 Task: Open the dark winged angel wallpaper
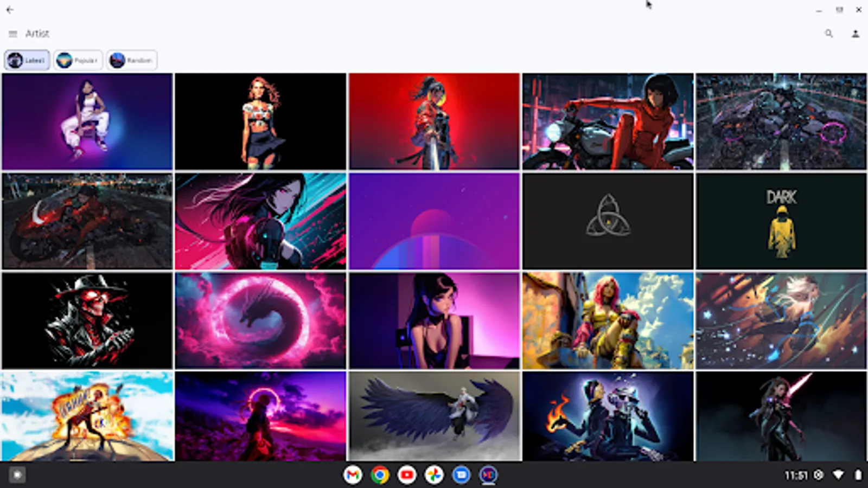(x=434, y=416)
